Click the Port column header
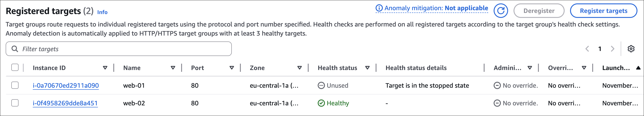 tap(197, 68)
